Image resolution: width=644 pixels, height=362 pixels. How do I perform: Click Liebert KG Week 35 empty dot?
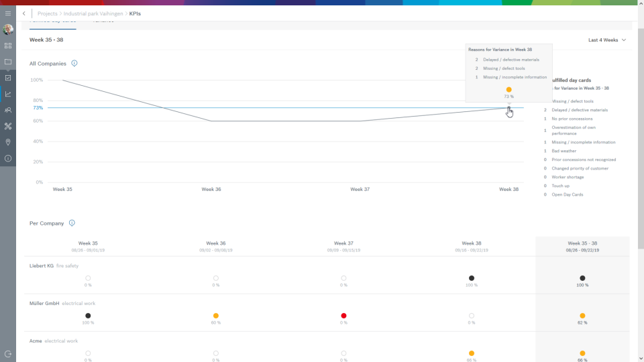pos(88,278)
